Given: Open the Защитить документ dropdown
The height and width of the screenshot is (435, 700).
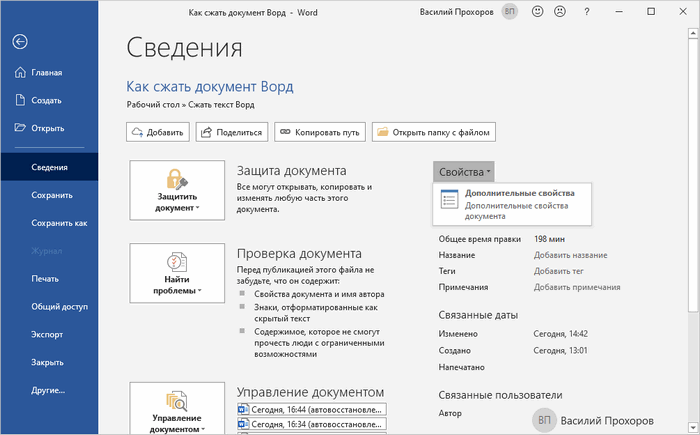Looking at the screenshot, I should [x=177, y=190].
